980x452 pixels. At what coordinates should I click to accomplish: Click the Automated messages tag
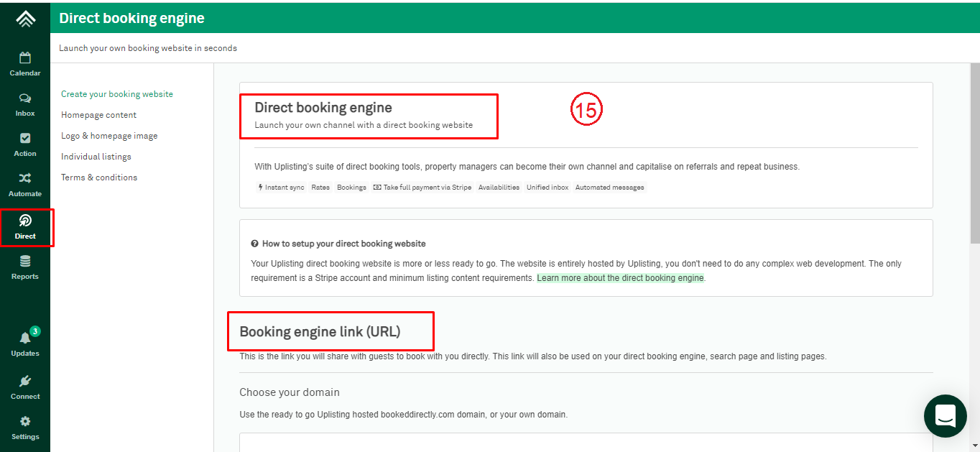click(610, 188)
